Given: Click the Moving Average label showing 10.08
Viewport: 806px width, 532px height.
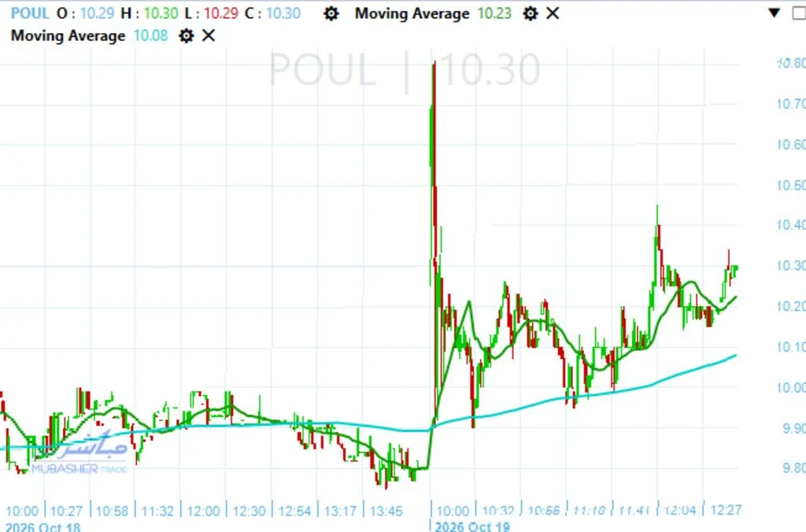Looking at the screenshot, I should (x=68, y=36).
